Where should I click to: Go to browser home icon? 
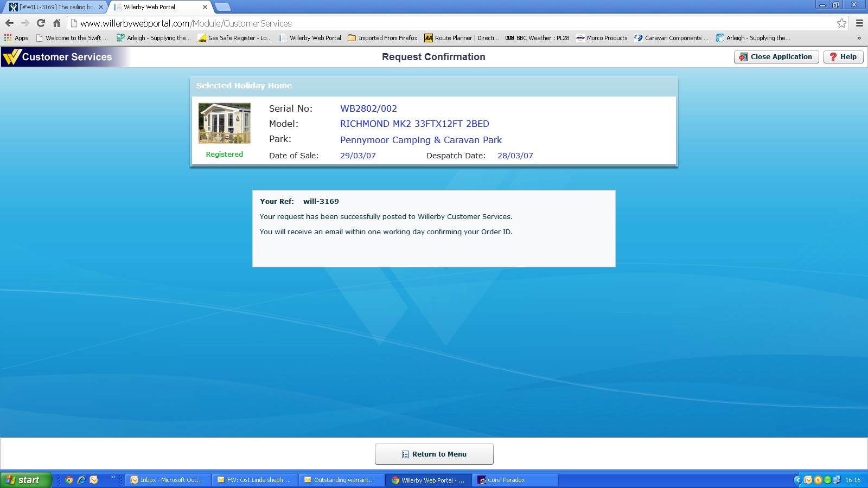point(56,23)
